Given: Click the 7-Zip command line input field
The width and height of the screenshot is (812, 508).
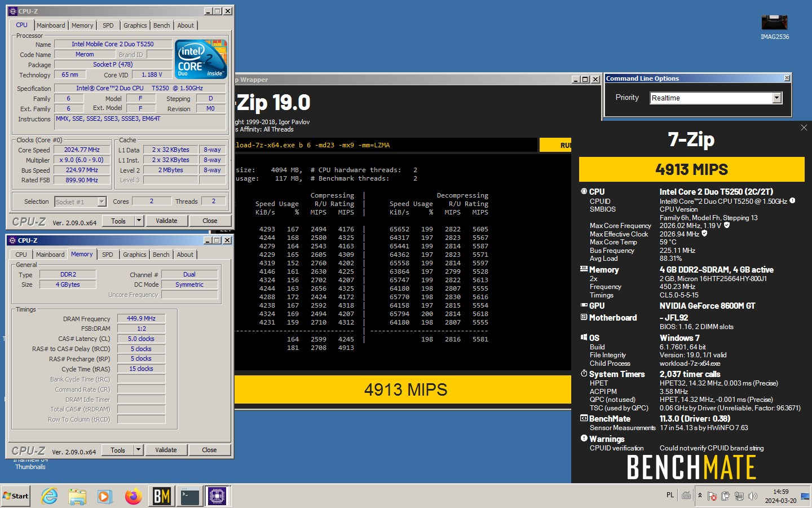Looking at the screenshot, I should coord(385,145).
